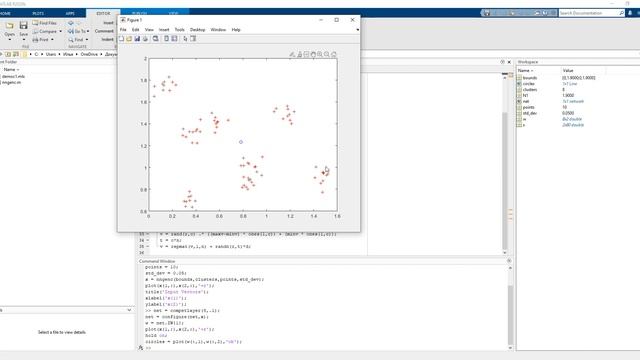
Task: Click the Value column header in Workspace
Action: pyautogui.click(x=568, y=71)
